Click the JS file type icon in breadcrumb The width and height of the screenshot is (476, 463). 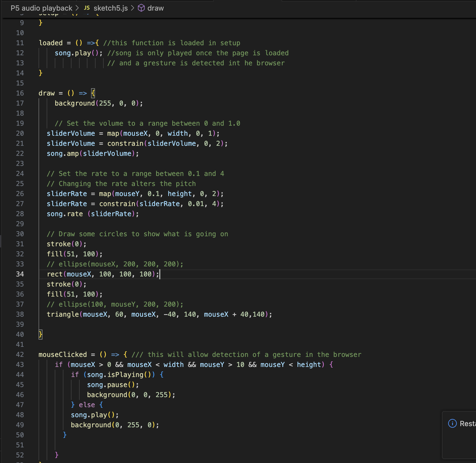click(x=87, y=8)
